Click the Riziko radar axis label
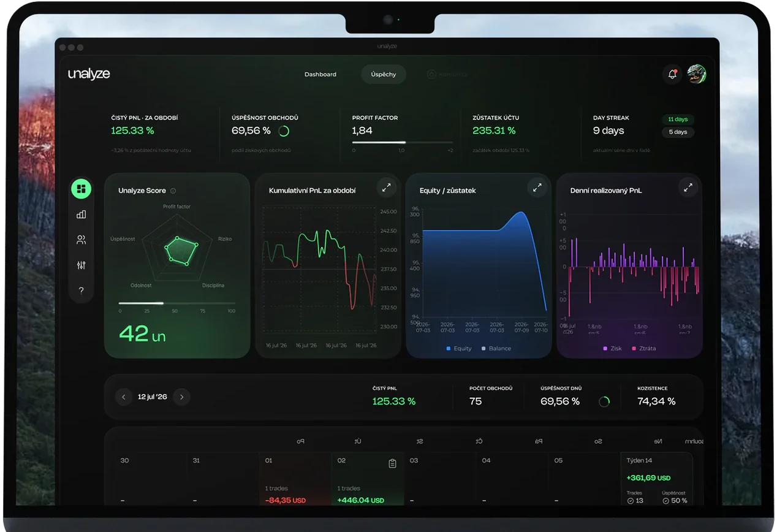 225,239
